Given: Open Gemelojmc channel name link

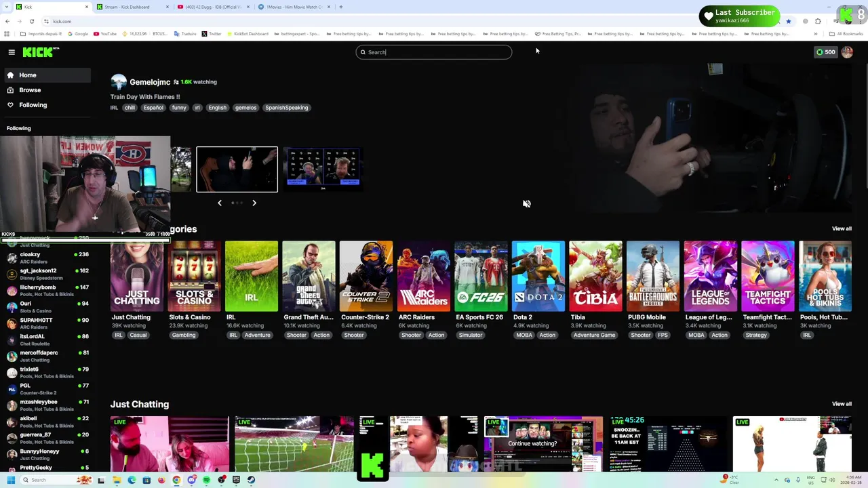Looking at the screenshot, I should coord(150,82).
